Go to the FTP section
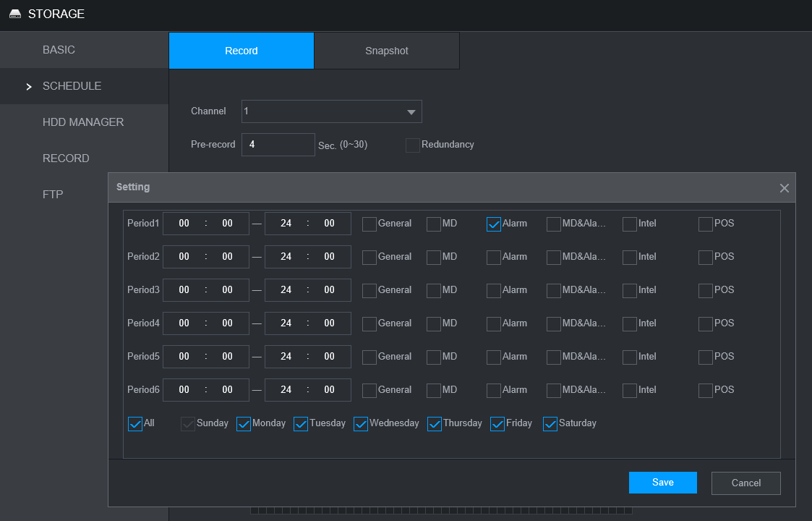 coord(53,195)
